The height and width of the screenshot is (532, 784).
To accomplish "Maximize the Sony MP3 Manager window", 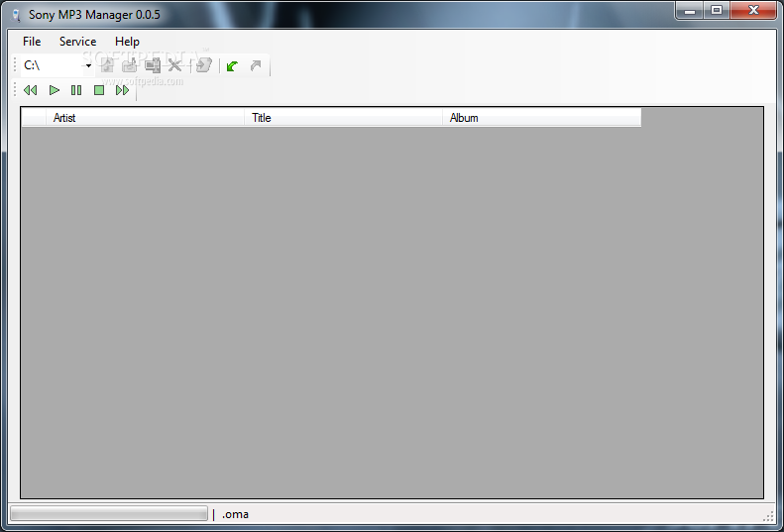I will 717,11.
